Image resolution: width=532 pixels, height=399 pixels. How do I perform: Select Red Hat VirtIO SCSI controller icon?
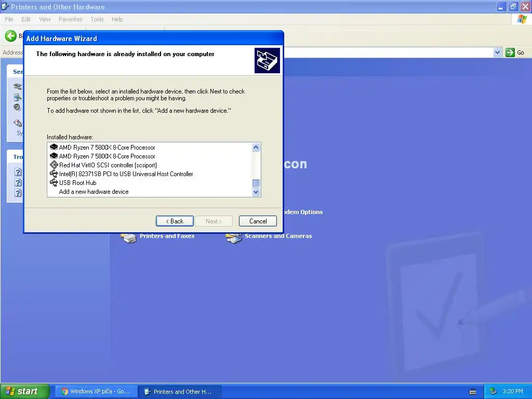(x=54, y=165)
